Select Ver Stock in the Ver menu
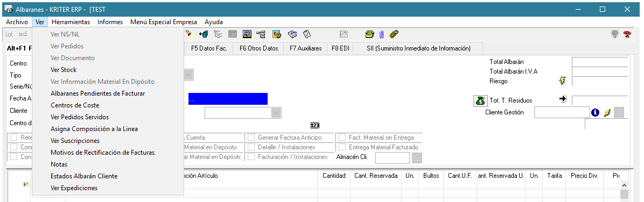 pyautogui.click(x=108, y=70)
